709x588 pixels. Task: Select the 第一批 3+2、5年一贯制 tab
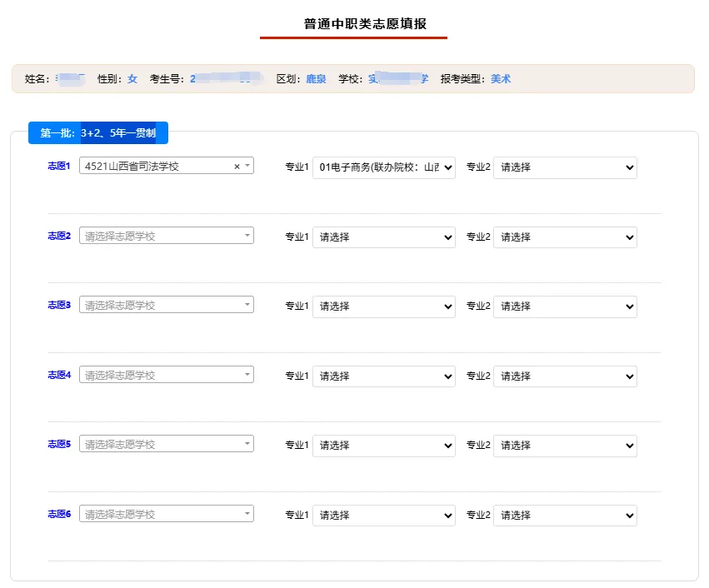[x=98, y=133]
